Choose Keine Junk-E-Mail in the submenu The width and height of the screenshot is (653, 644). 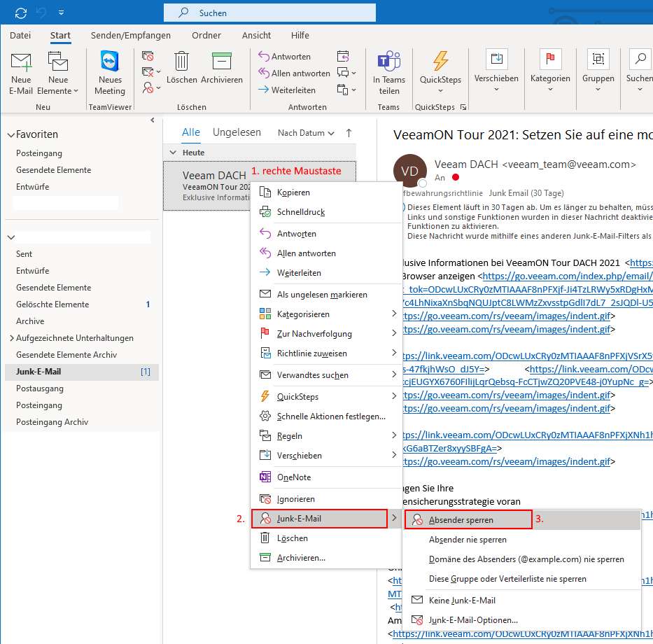pyautogui.click(x=522, y=601)
